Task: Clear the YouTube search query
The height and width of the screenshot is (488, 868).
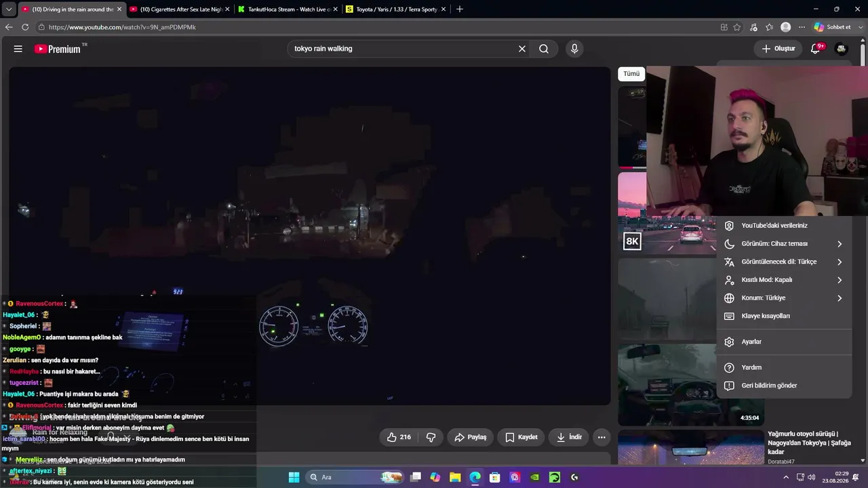Action: tap(522, 49)
